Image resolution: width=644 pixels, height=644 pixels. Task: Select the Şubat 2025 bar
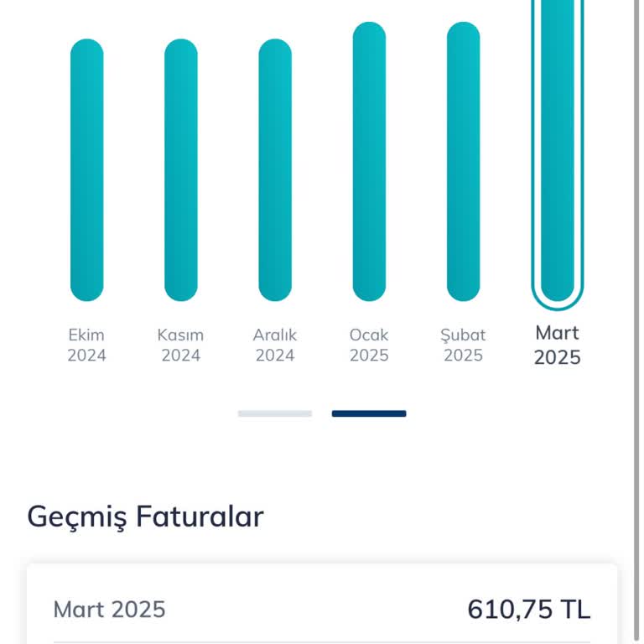tap(463, 162)
